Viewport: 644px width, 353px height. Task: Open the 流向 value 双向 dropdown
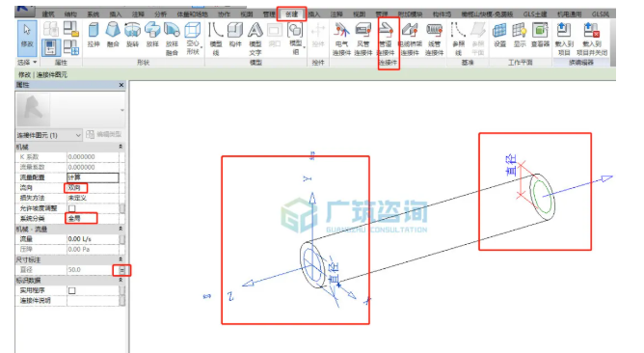pyautogui.click(x=93, y=188)
